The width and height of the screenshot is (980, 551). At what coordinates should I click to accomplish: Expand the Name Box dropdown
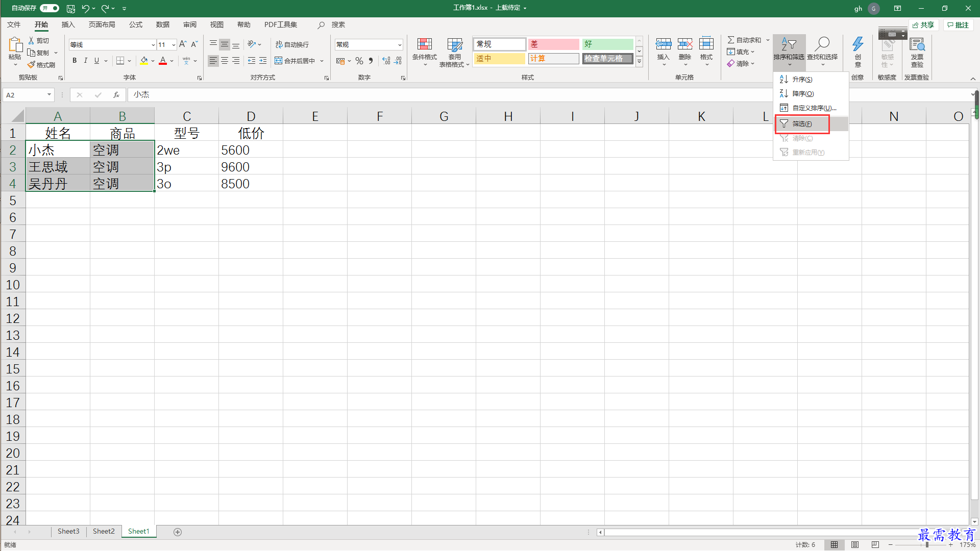tap(49, 95)
